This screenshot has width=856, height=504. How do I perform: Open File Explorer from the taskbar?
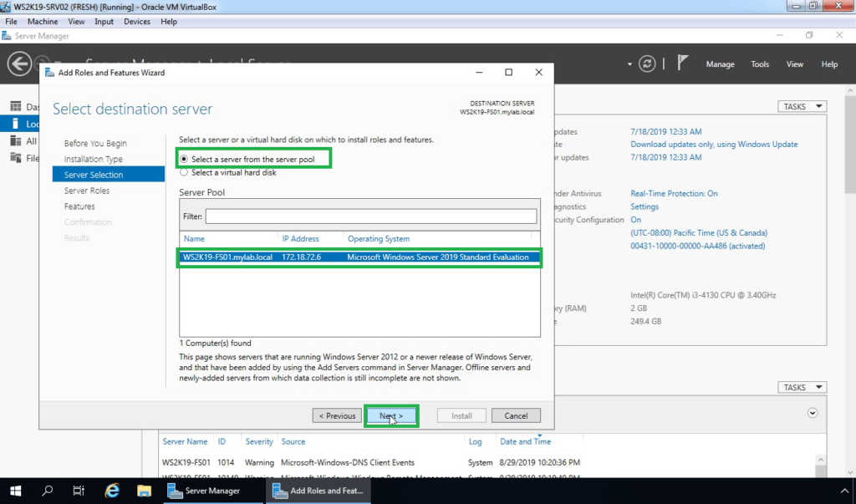(144, 491)
